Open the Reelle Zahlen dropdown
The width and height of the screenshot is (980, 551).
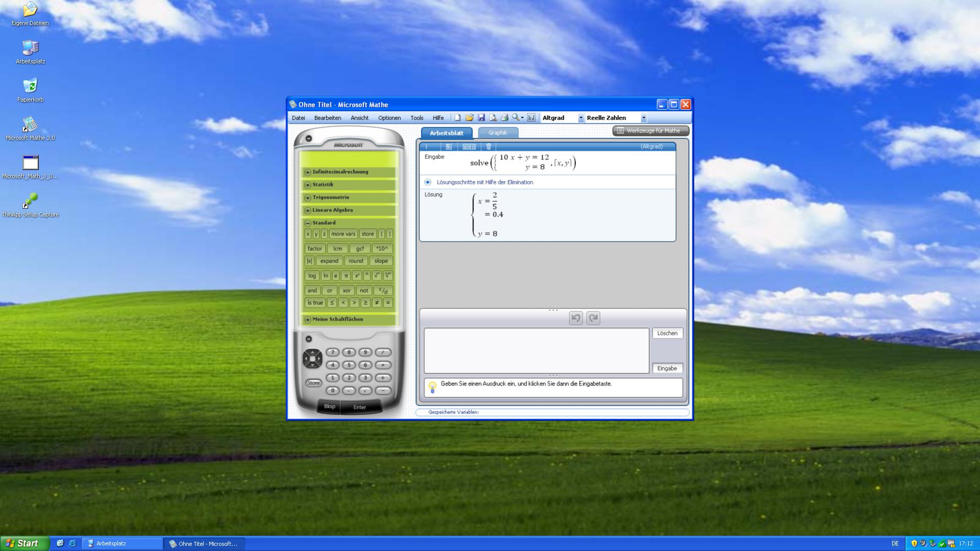tap(643, 118)
